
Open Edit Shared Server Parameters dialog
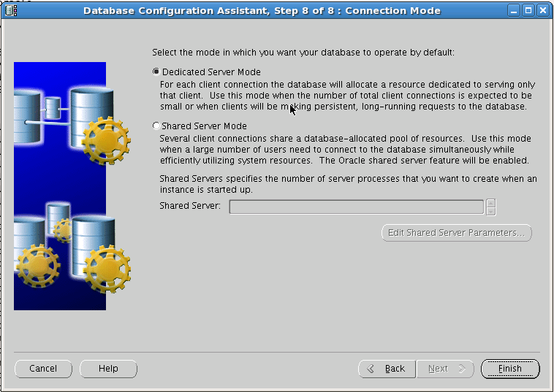[456, 233]
